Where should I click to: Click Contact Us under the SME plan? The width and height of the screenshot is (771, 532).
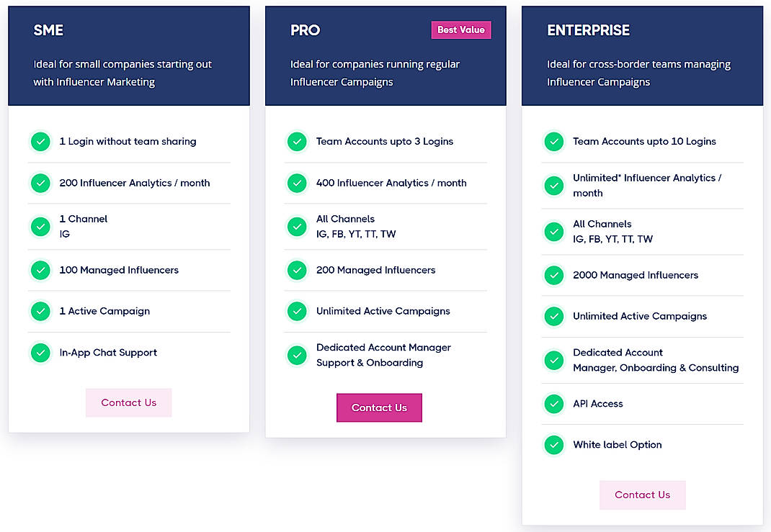pyautogui.click(x=128, y=402)
